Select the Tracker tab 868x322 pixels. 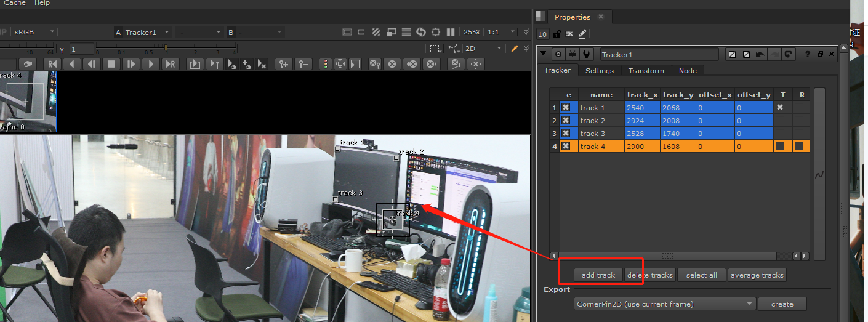[557, 70]
